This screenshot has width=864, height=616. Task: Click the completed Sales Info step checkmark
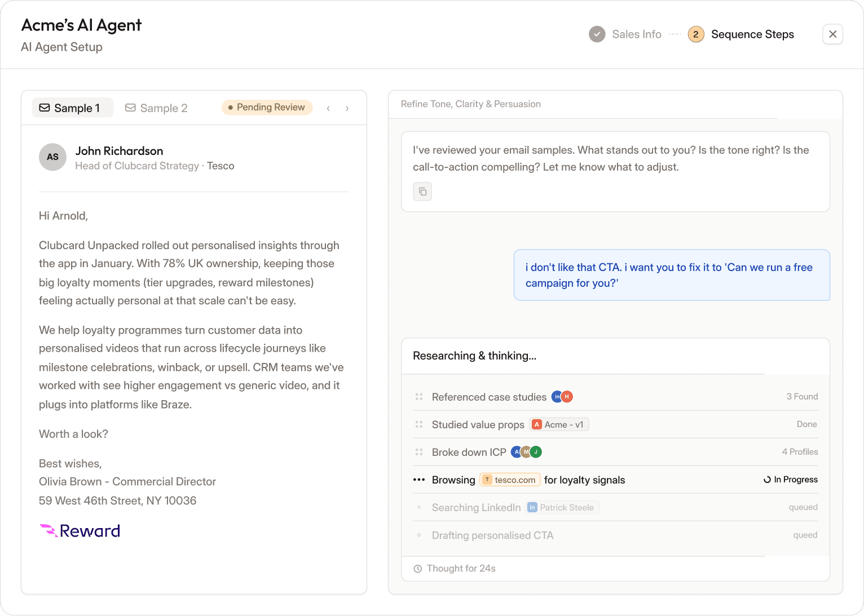tap(597, 34)
